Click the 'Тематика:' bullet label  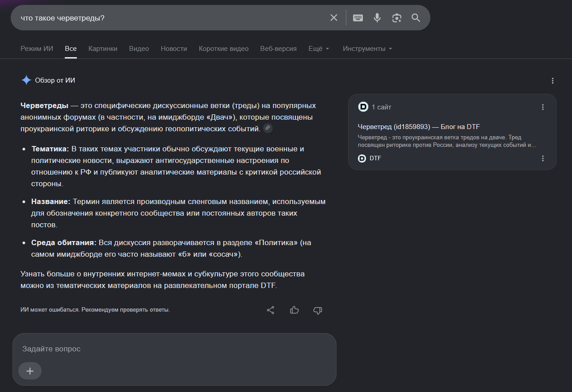[50, 149]
